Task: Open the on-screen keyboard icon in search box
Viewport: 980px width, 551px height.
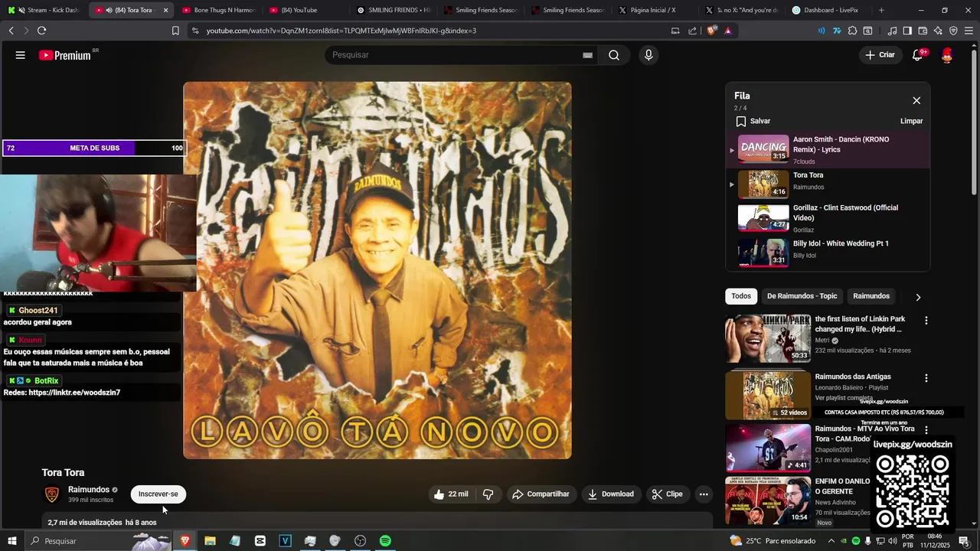Action: coord(587,55)
